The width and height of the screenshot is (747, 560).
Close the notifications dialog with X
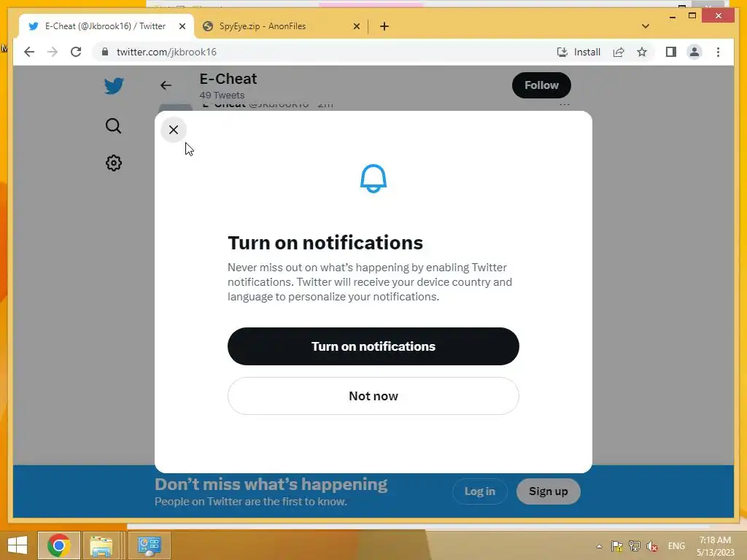[x=174, y=130]
